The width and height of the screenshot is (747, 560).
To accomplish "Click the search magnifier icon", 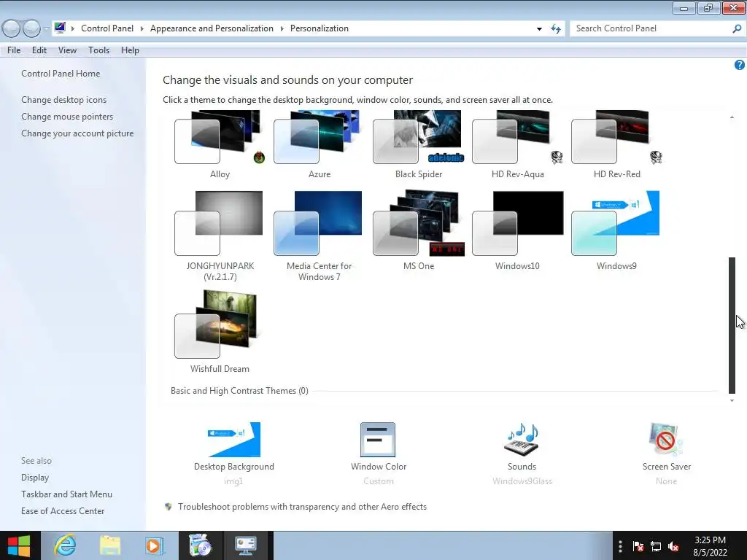I will point(737,28).
